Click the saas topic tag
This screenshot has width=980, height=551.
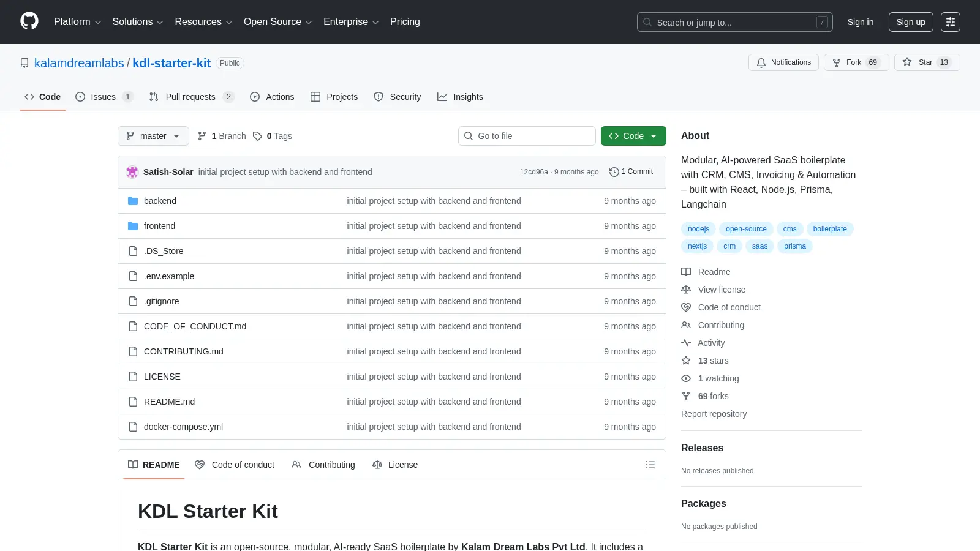(x=759, y=246)
